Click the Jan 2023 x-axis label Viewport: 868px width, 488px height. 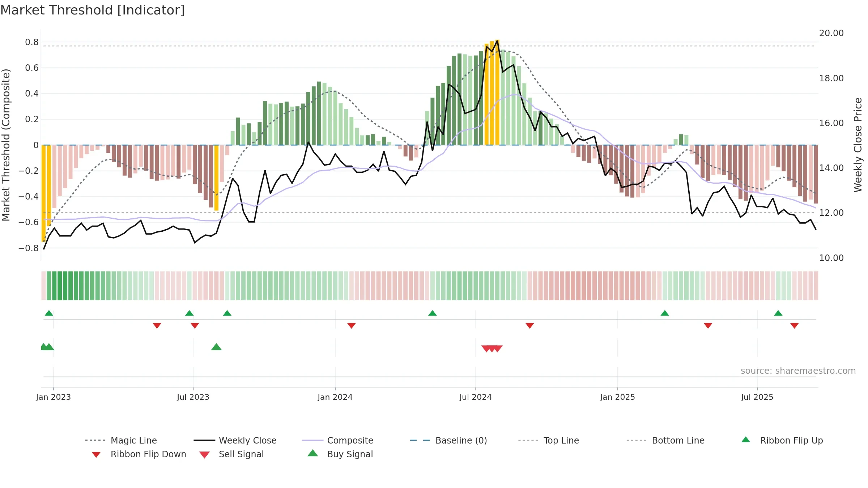[x=54, y=397]
